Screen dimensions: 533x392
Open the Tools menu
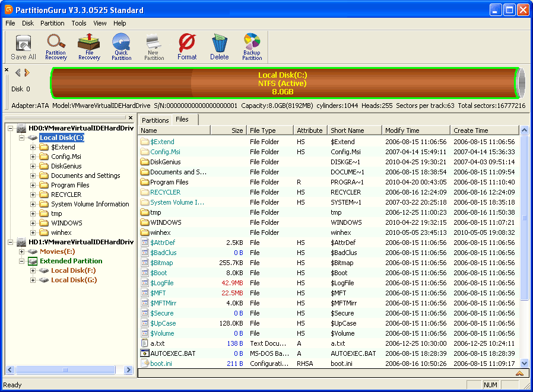(79, 23)
